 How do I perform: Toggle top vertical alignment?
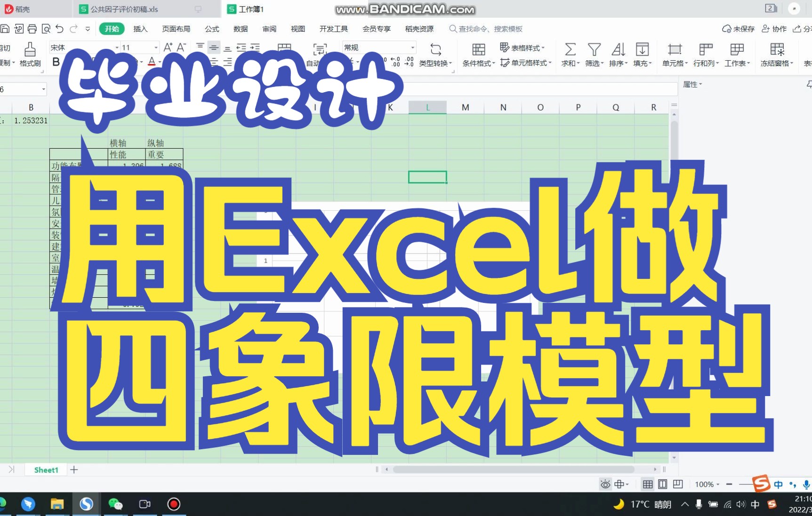[200, 47]
